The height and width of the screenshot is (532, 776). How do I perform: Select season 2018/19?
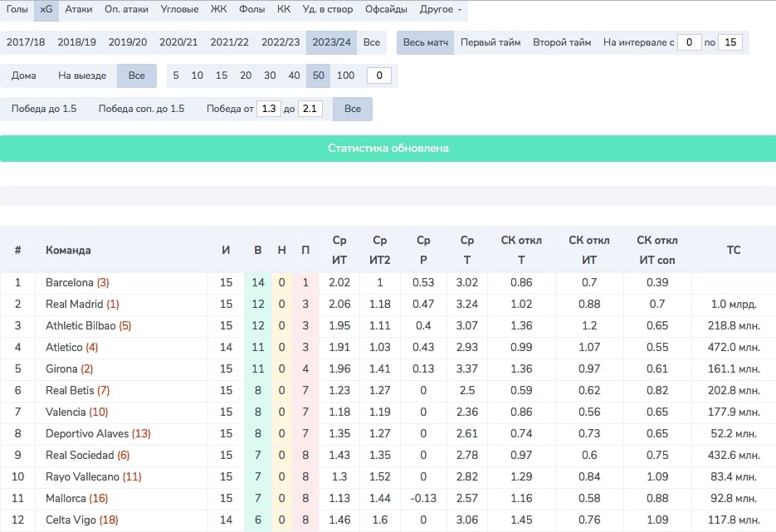coord(76,42)
